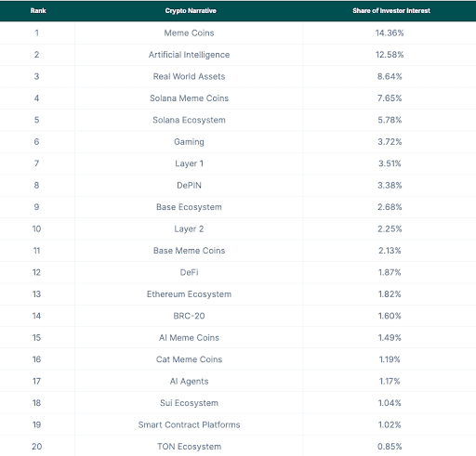Viewport: 476px width, 456px height.
Task: Click rank number 5 in Solana Ecosystem row
Action: pyautogui.click(x=36, y=120)
